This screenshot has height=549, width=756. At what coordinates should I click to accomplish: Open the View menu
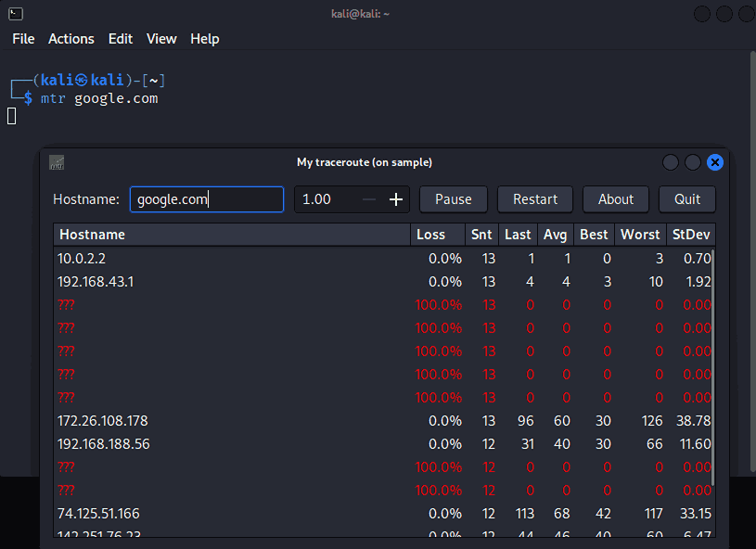[x=161, y=39]
